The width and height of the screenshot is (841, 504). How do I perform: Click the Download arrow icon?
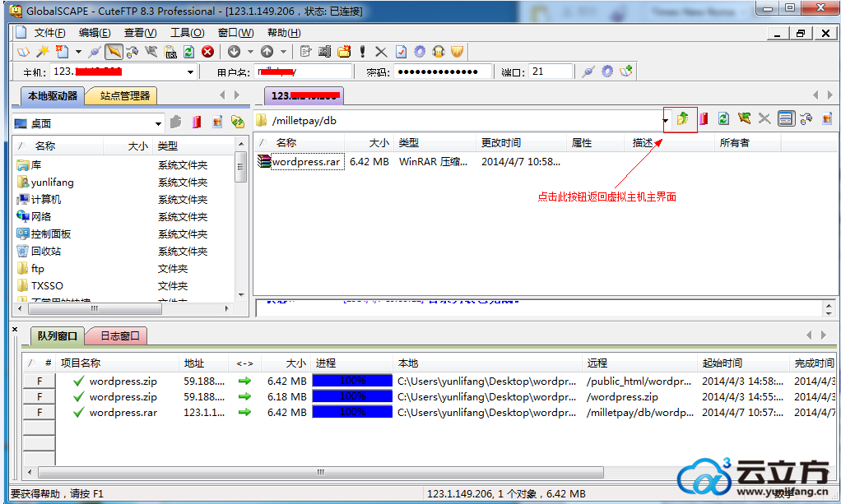point(234,52)
